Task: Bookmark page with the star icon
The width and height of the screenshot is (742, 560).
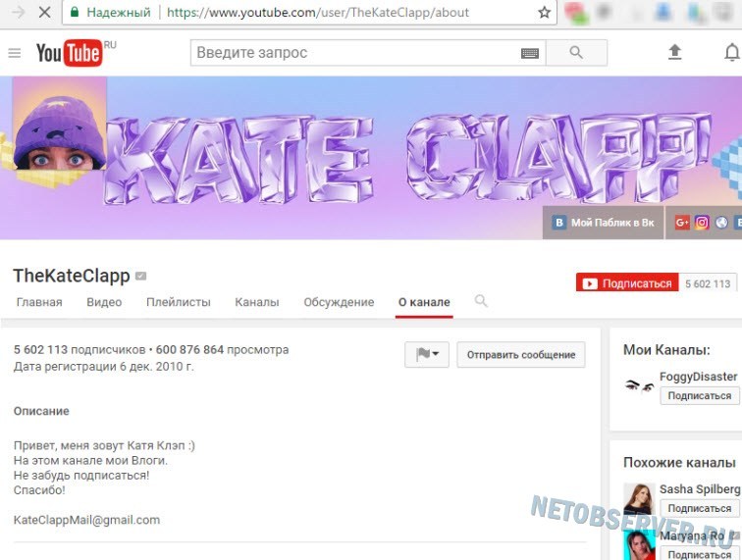Action: click(544, 13)
